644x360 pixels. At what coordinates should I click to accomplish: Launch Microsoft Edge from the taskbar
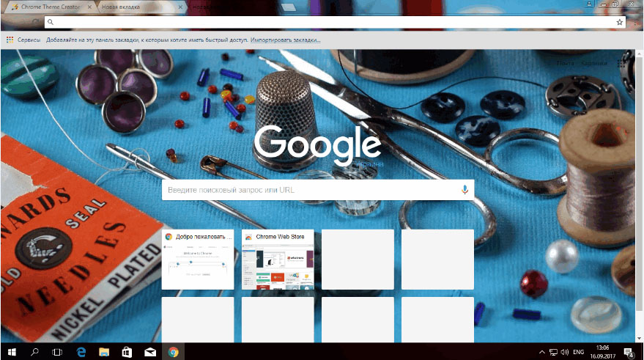[x=81, y=352]
